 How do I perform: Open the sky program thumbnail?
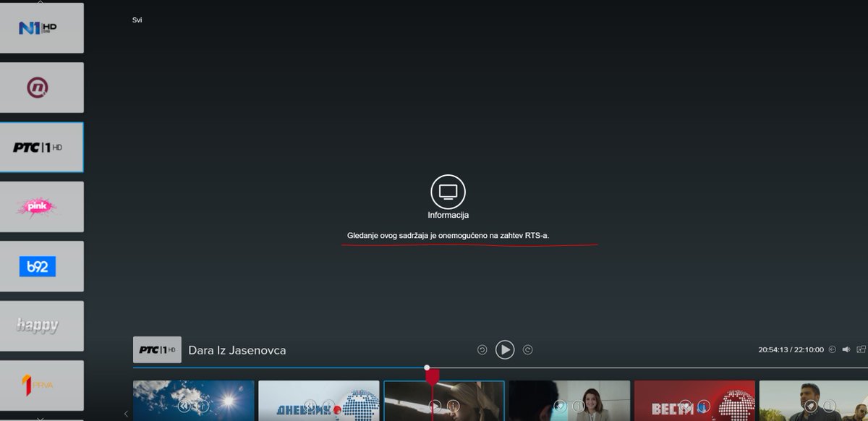click(x=194, y=401)
